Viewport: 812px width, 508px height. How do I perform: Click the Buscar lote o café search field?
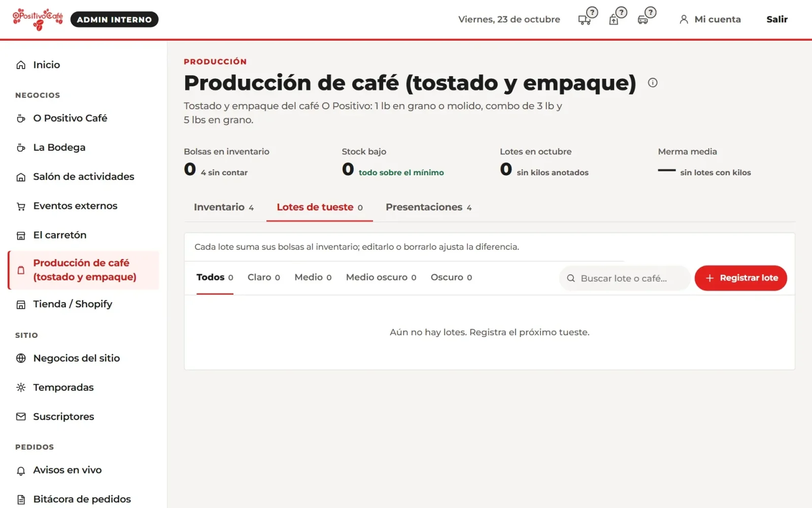625,278
